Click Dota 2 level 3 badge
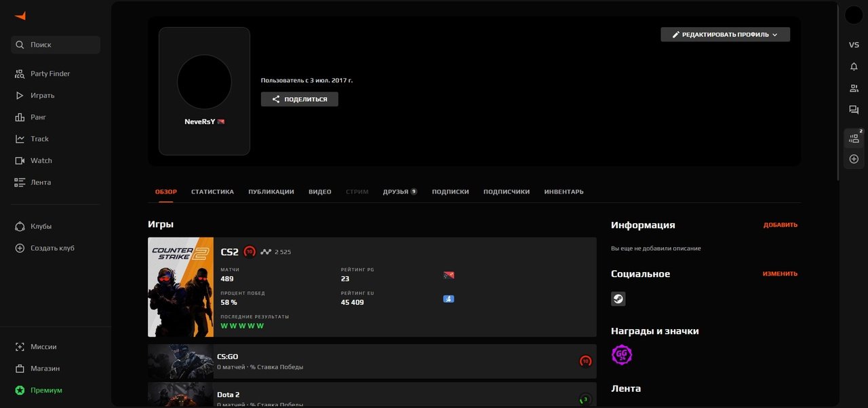This screenshot has width=868, height=408. 585,399
